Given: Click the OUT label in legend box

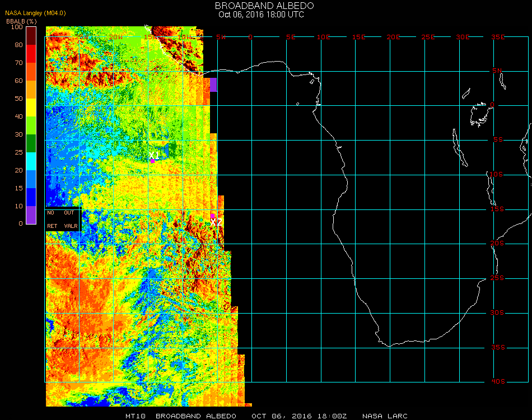Looking at the screenshot, I should 69,213.
